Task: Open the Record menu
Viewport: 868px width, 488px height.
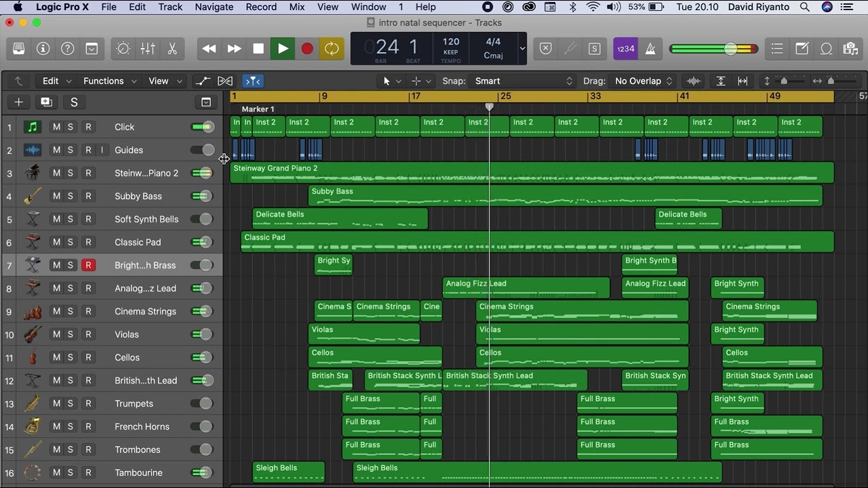Action: (261, 7)
